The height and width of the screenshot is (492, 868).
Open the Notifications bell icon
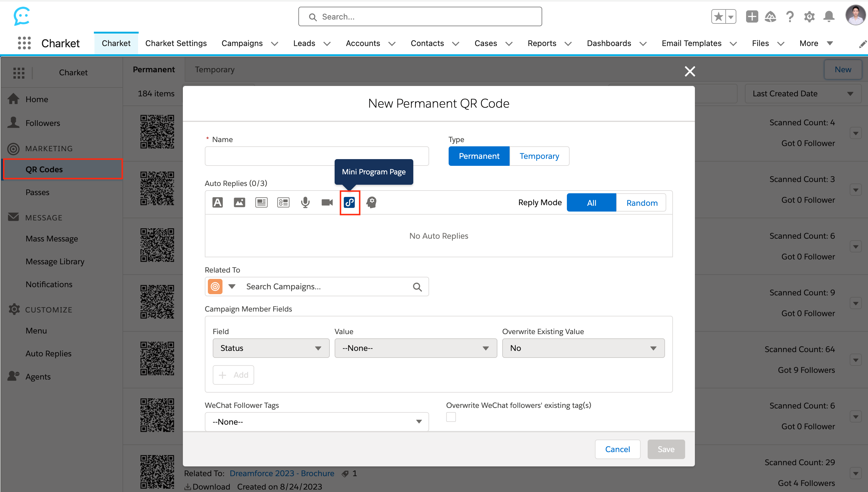tap(829, 16)
